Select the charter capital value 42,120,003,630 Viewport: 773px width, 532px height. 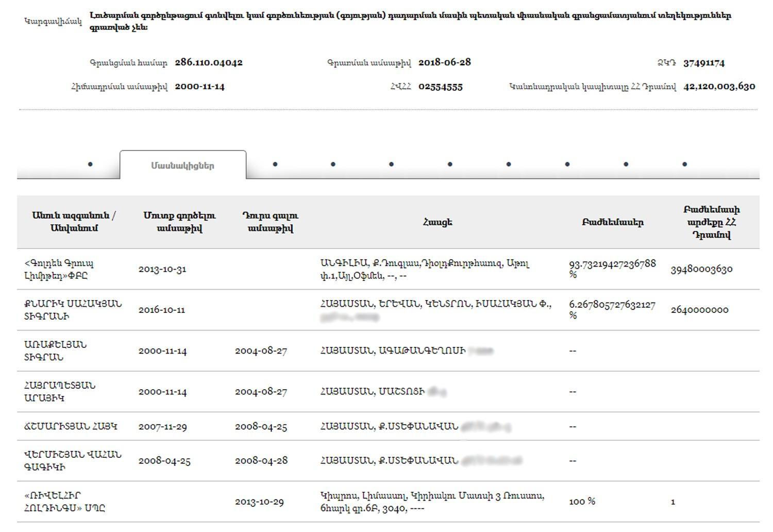tap(719, 86)
